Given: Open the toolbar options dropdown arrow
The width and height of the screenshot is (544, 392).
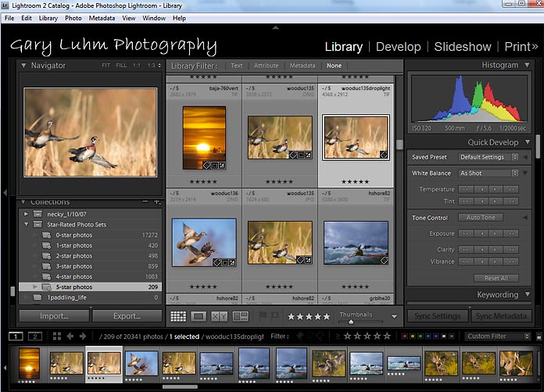Looking at the screenshot, I should [394, 316].
